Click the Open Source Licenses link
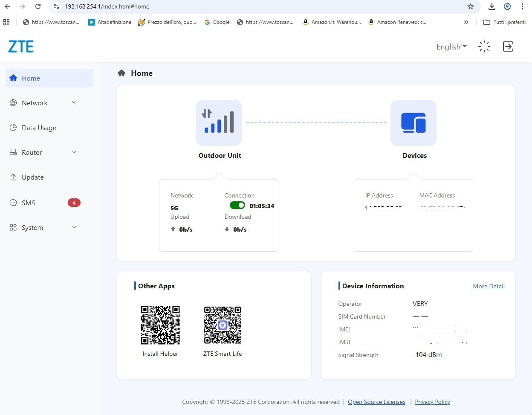532x415 pixels. tap(376, 402)
